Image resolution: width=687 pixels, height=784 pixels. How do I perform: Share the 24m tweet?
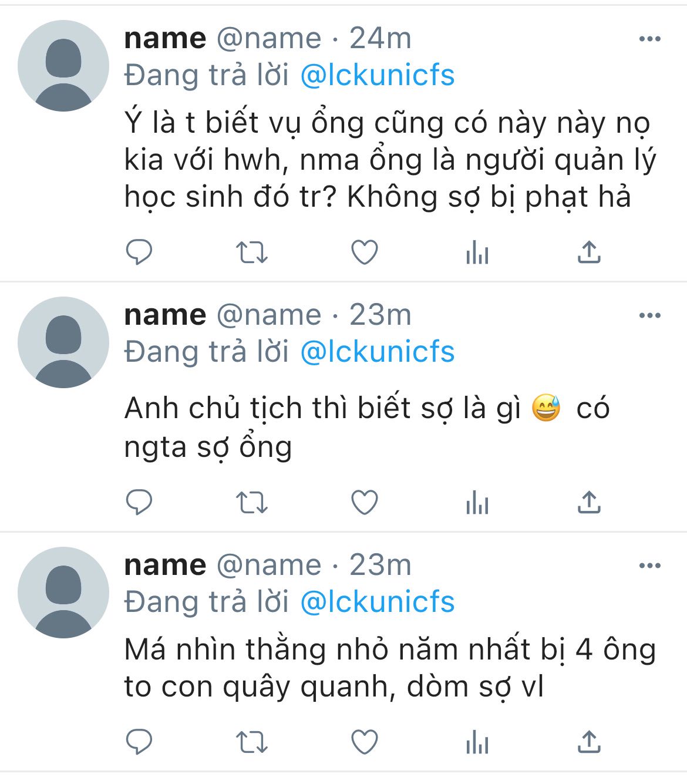589,252
